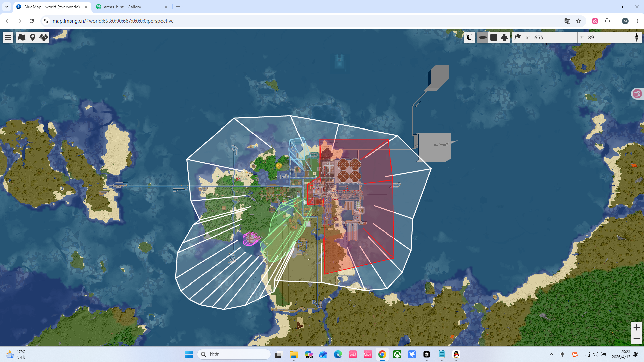
Task: Open the network status tray icon
Action: coord(587,354)
